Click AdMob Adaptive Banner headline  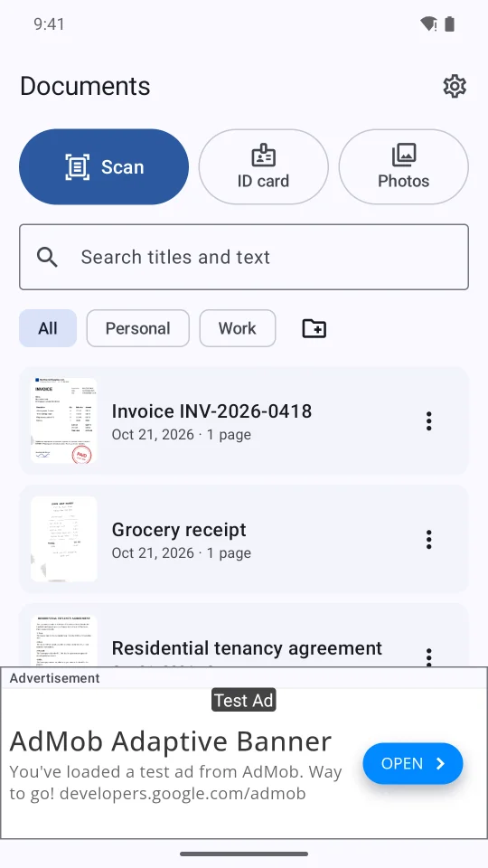(x=171, y=741)
